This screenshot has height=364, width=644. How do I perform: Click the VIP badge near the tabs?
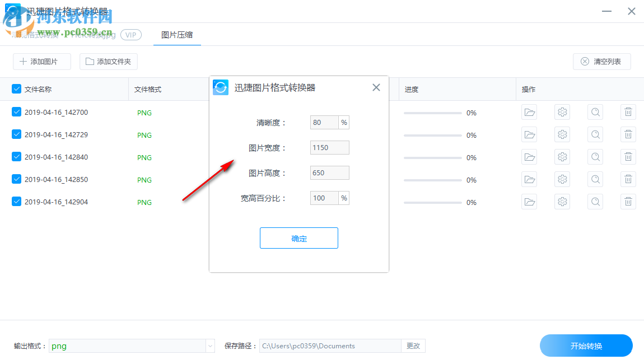pos(130,35)
